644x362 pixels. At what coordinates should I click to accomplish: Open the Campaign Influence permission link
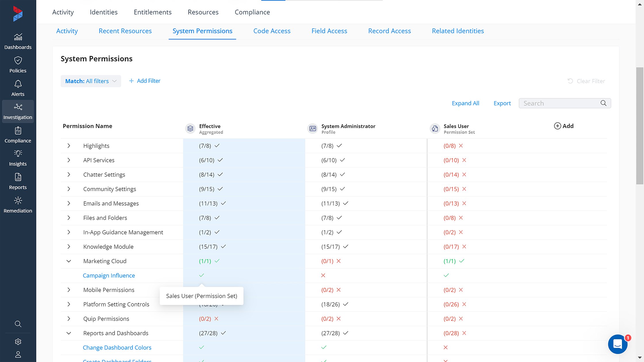pyautogui.click(x=109, y=275)
